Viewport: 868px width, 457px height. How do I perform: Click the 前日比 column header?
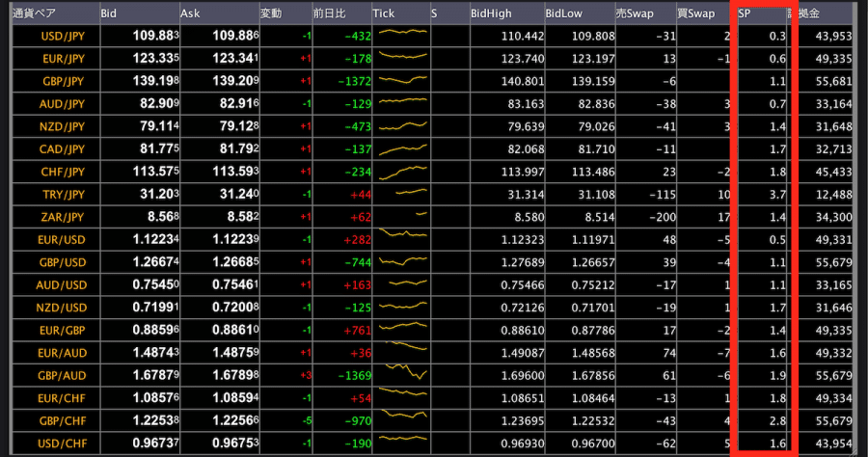pyautogui.click(x=342, y=13)
